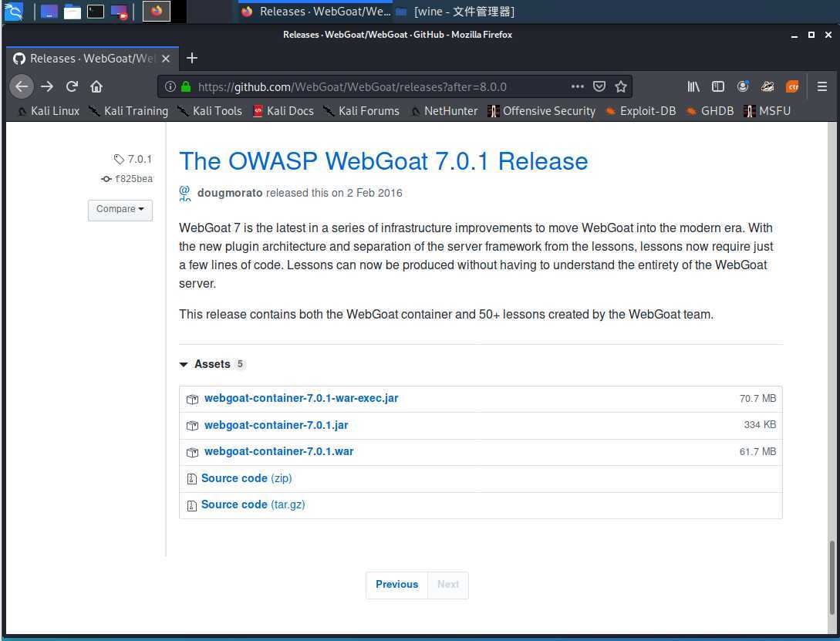Image resolution: width=840 pixels, height=641 pixels.
Task: Click the orange extension icon in toolbar
Action: [x=792, y=86]
